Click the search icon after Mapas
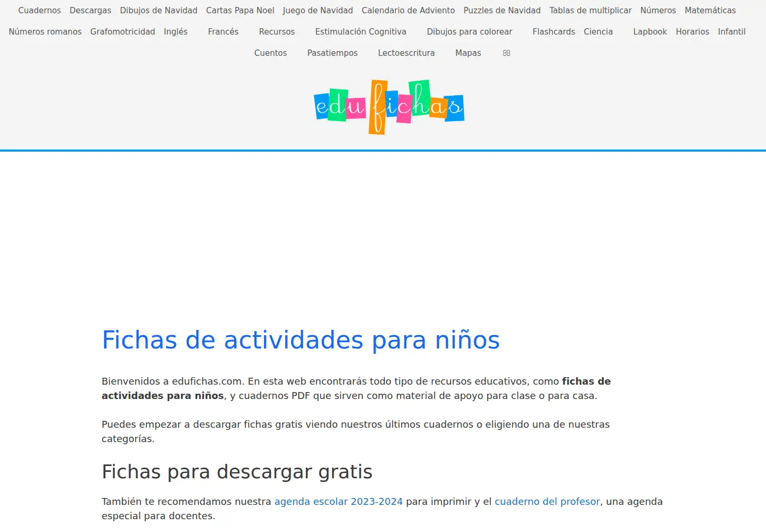The width and height of the screenshot is (766, 532). (506, 53)
